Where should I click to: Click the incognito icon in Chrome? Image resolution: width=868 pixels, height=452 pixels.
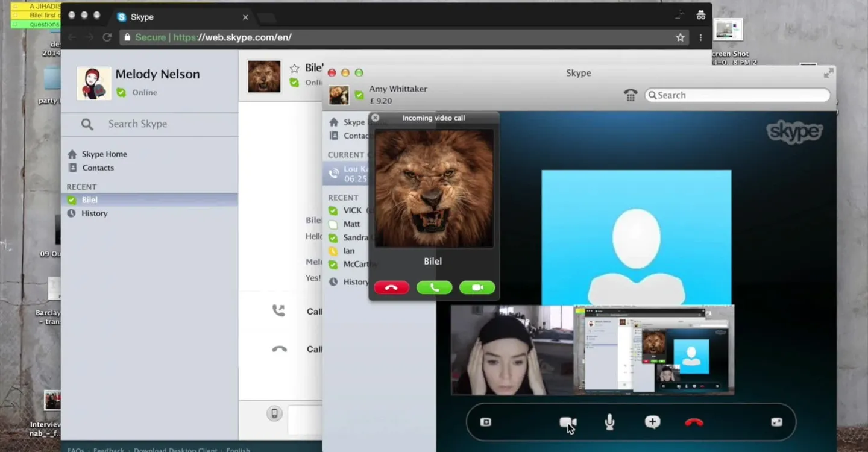(x=700, y=16)
